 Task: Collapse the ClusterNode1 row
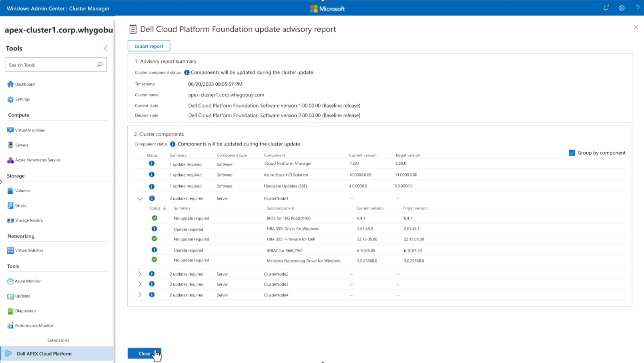pos(140,199)
